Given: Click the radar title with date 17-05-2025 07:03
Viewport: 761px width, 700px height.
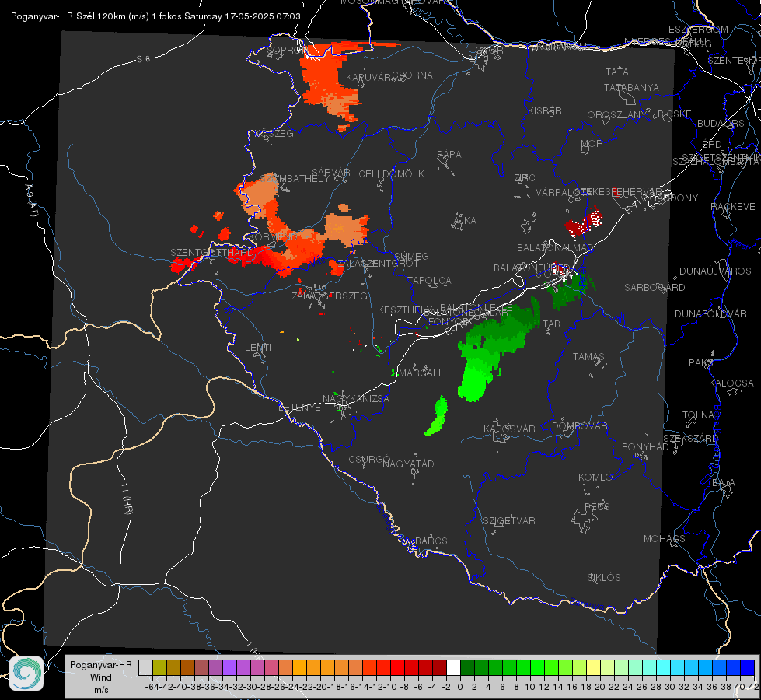Looking at the screenshot, I should 155,16.
